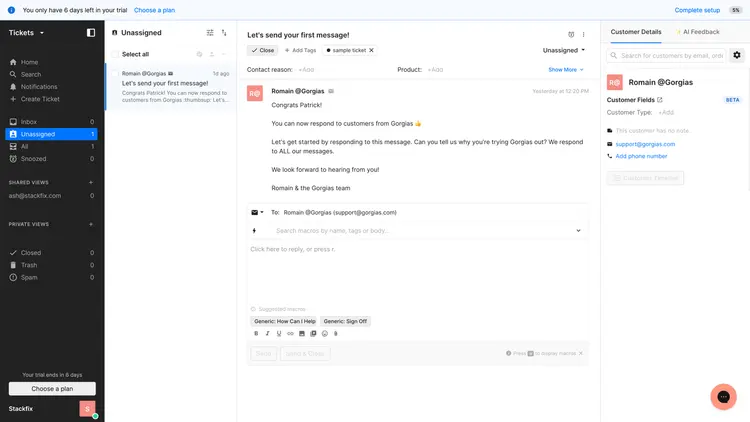Expand Show More ticket fields
The image size is (750, 422).
(x=566, y=70)
